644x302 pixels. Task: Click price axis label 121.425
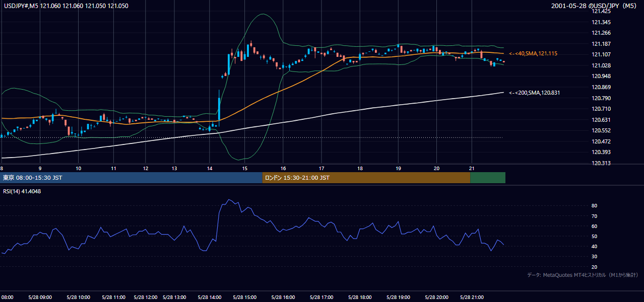601,12
